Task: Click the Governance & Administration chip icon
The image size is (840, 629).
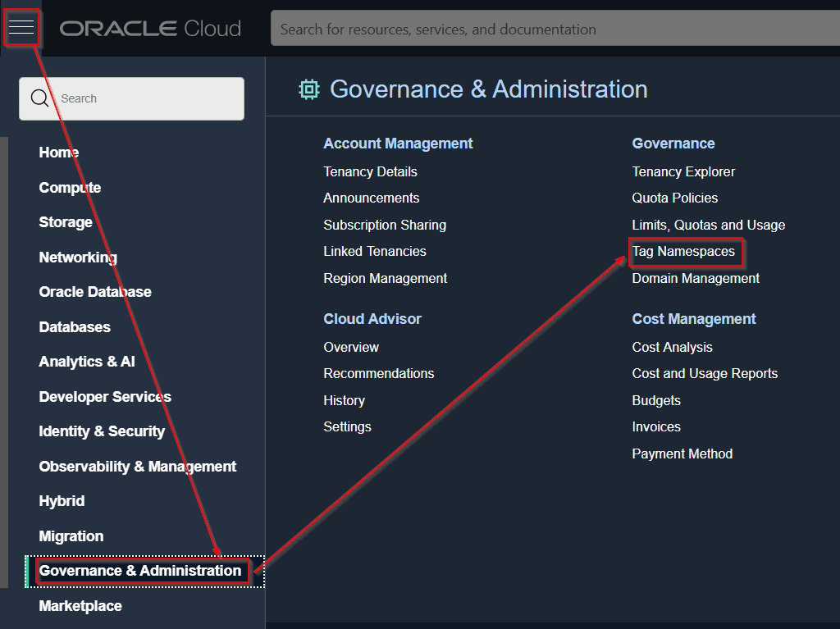Action: coord(309,89)
